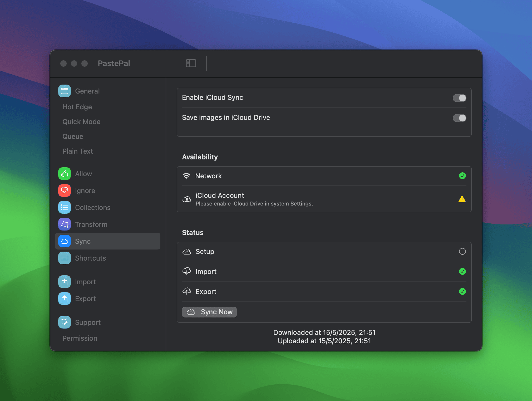532x401 pixels.
Task: Open the General settings icon
Action: (64, 91)
